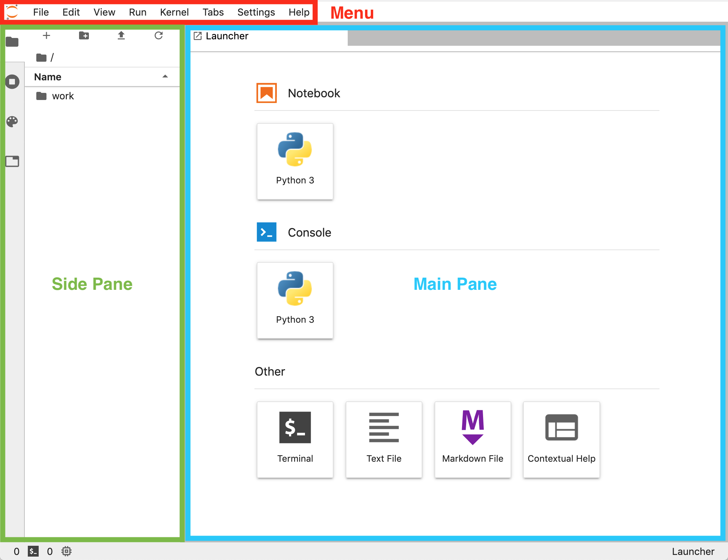This screenshot has width=728, height=560.
Task: Click the New Launcher plus icon
Action: 46,35
